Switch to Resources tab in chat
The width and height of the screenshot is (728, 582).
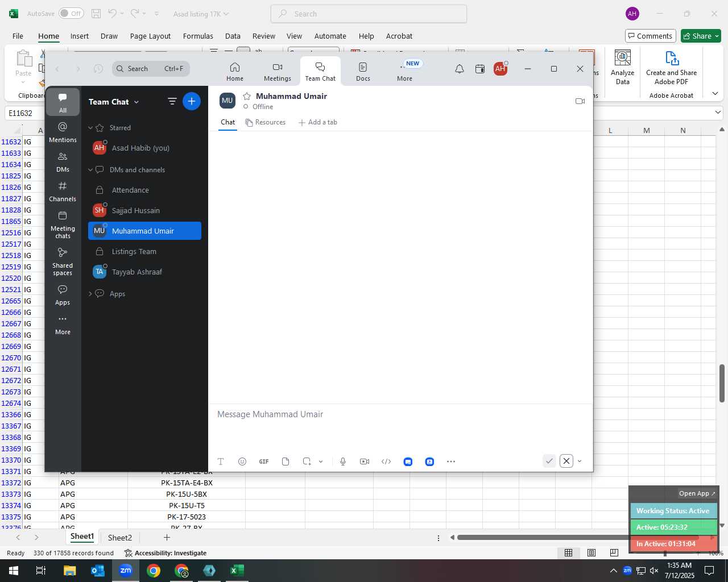click(x=266, y=122)
